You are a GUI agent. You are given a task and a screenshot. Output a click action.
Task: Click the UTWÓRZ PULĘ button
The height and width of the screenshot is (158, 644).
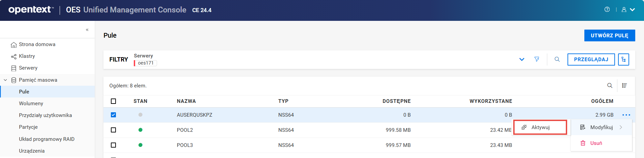(609, 36)
